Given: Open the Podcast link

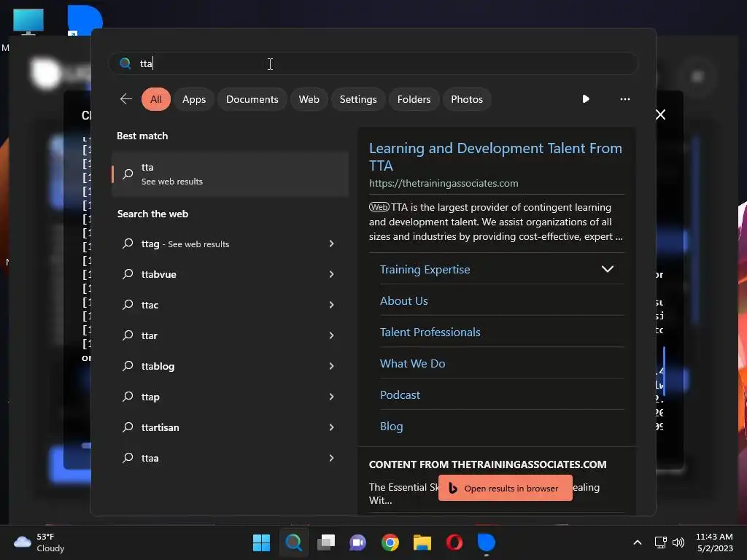Looking at the screenshot, I should 400,395.
